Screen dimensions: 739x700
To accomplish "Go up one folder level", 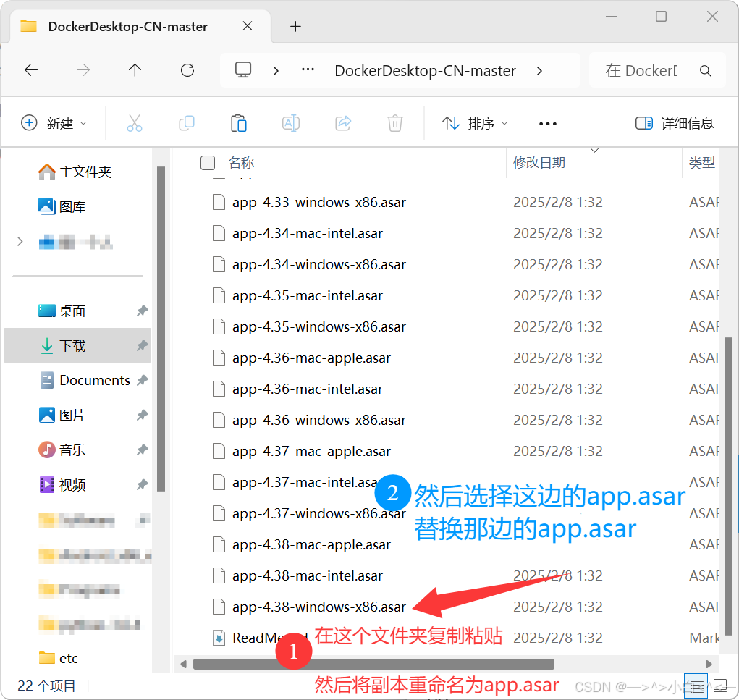I will tap(135, 70).
